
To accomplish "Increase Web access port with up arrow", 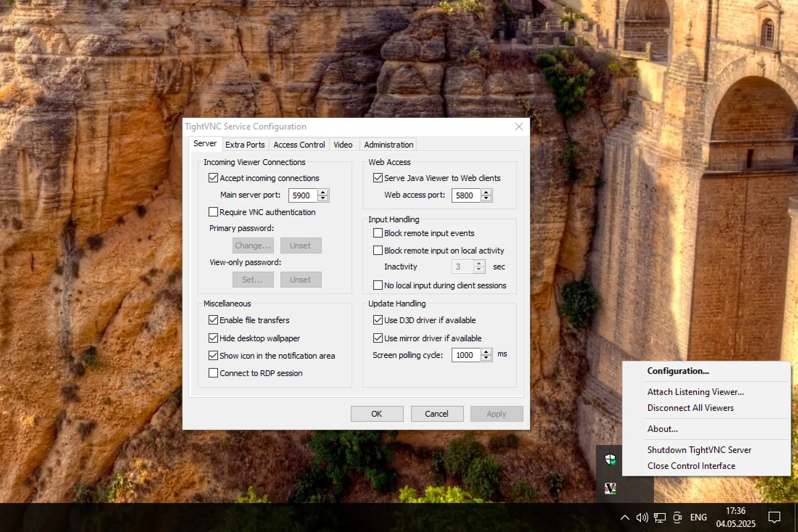I will (x=486, y=192).
